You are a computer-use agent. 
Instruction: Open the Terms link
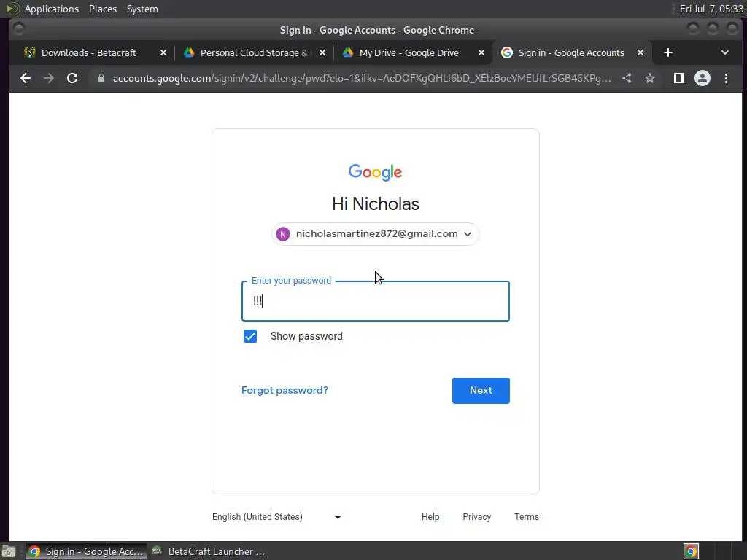tap(527, 517)
